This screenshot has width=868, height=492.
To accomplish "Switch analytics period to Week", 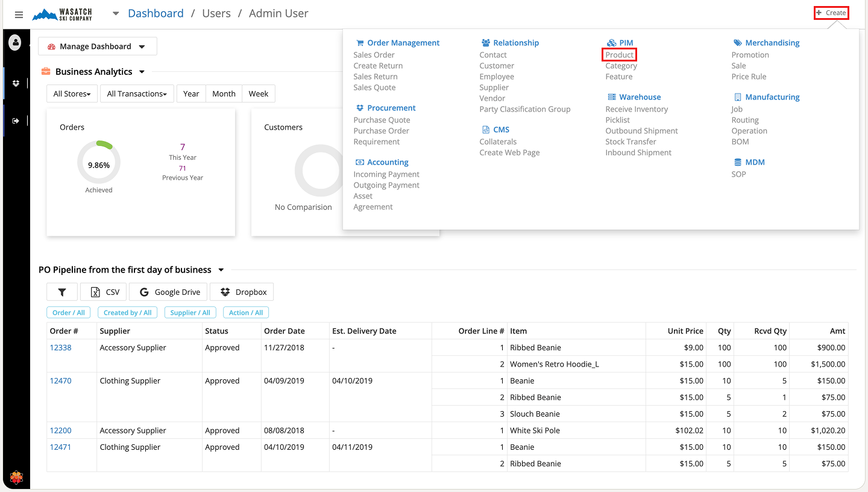I will click(x=258, y=93).
